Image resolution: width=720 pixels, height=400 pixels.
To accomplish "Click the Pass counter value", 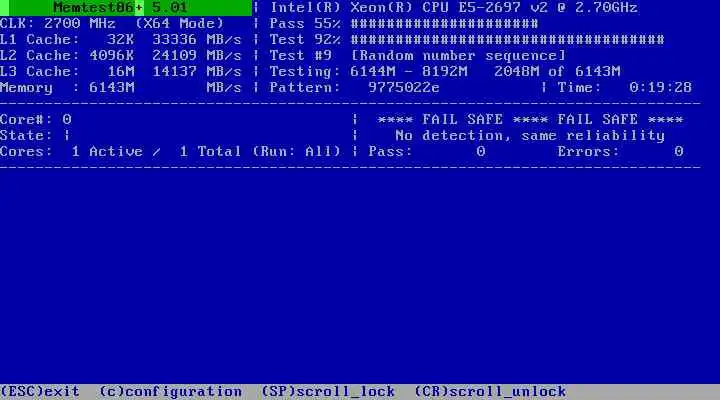I will (480, 152).
